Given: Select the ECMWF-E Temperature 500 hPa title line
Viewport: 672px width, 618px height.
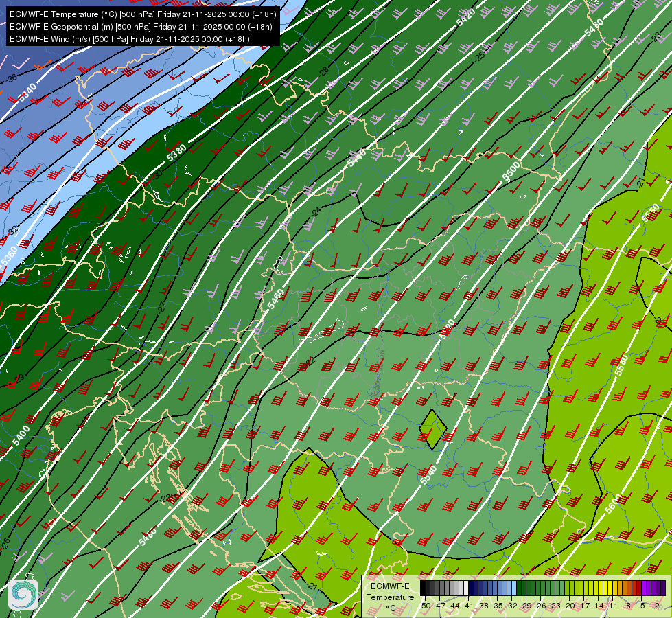Looking at the screenshot, I should pyautogui.click(x=143, y=14).
